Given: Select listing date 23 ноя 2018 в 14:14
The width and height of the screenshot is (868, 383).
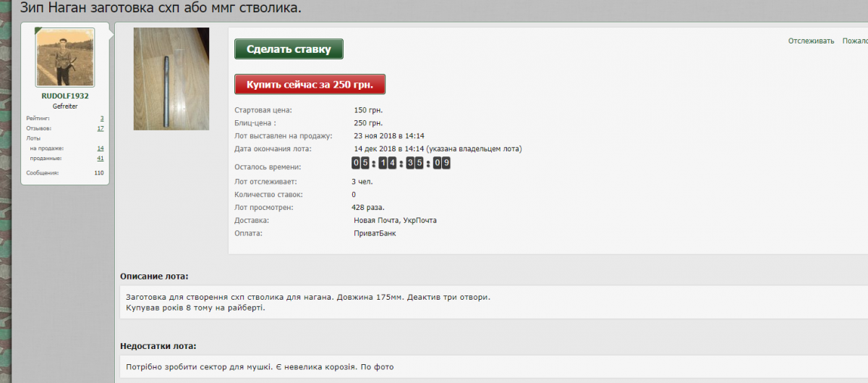Looking at the screenshot, I should coord(389,136).
